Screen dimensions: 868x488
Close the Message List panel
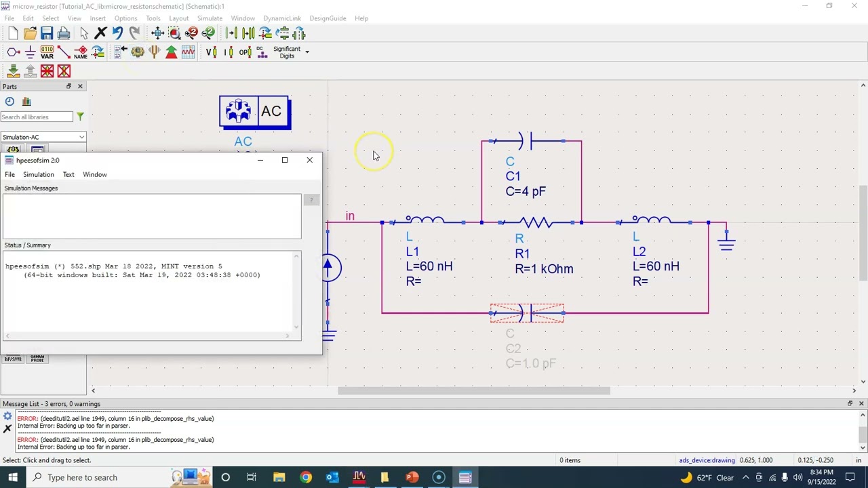pos(861,404)
